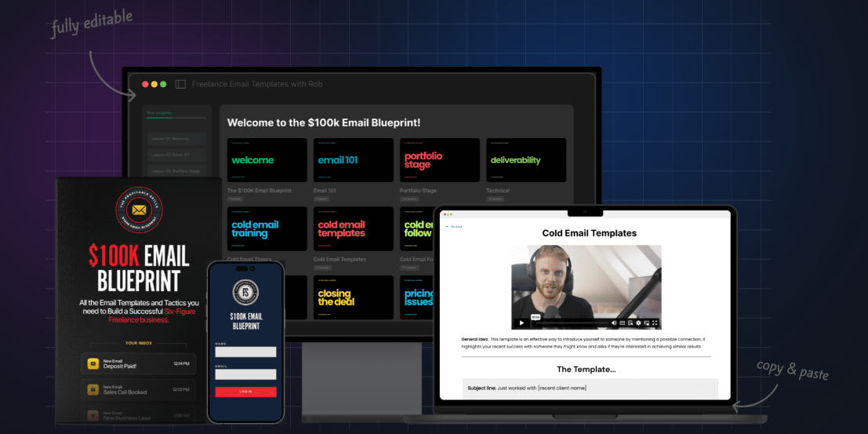Toggle captions in the video player

620,323
